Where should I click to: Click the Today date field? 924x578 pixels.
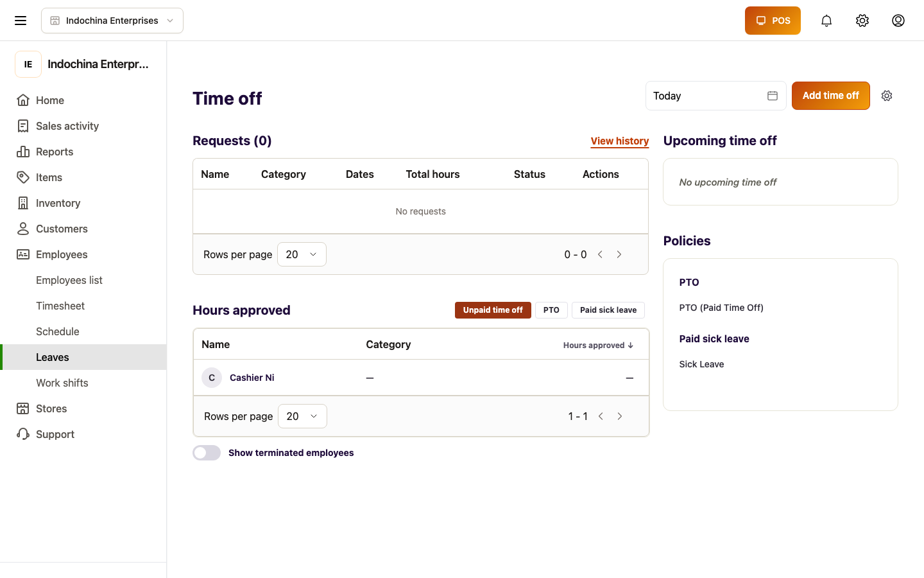click(x=716, y=96)
